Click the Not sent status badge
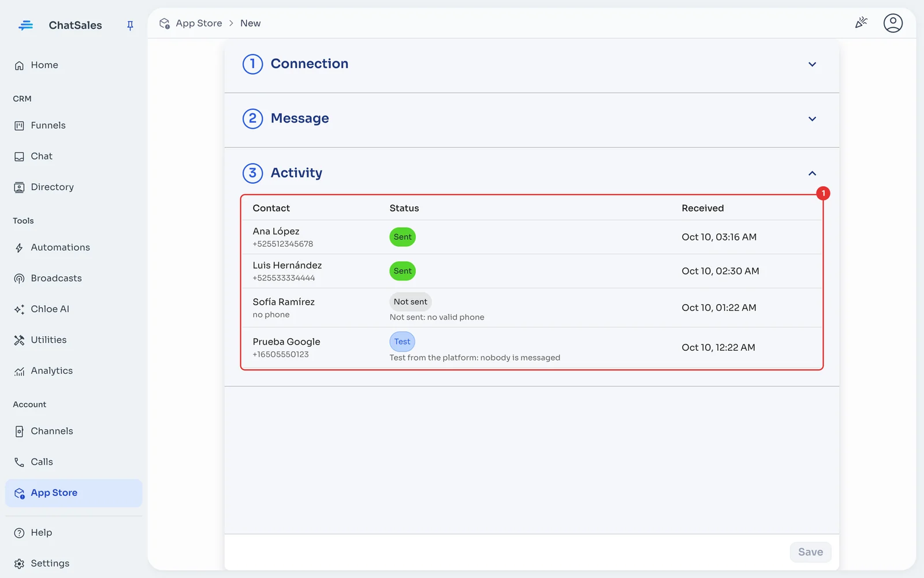Viewport: 924px width, 578px height. point(411,302)
